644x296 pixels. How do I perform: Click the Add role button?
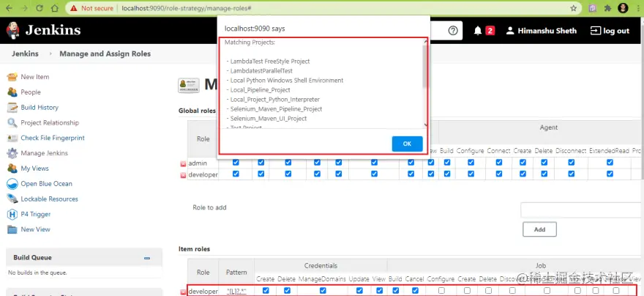pyautogui.click(x=539, y=229)
